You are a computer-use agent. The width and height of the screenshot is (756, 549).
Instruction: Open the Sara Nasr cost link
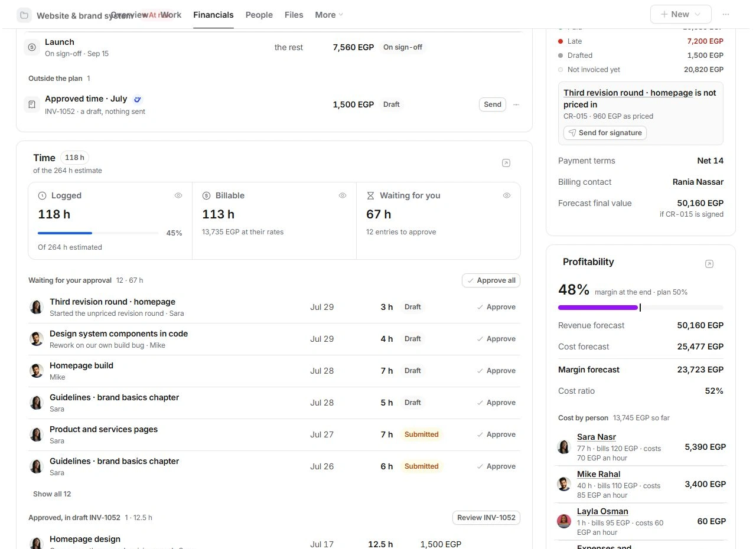tap(597, 437)
